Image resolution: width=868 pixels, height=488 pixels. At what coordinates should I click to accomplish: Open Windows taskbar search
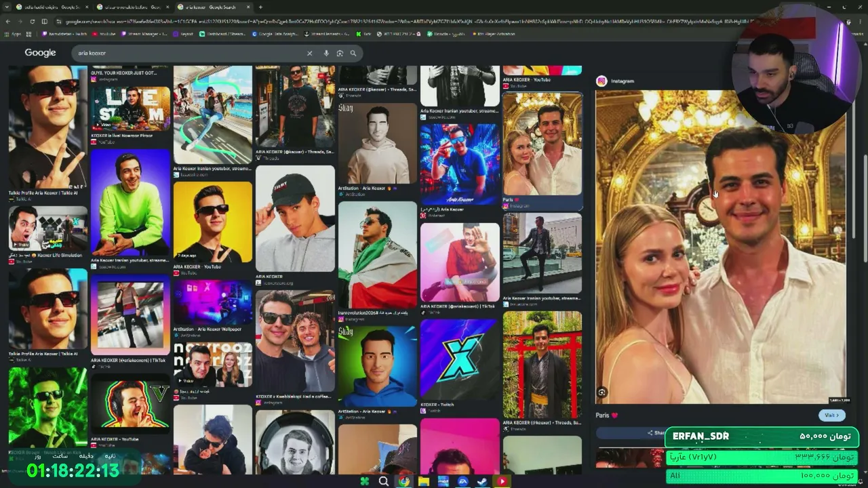(x=384, y=481)
